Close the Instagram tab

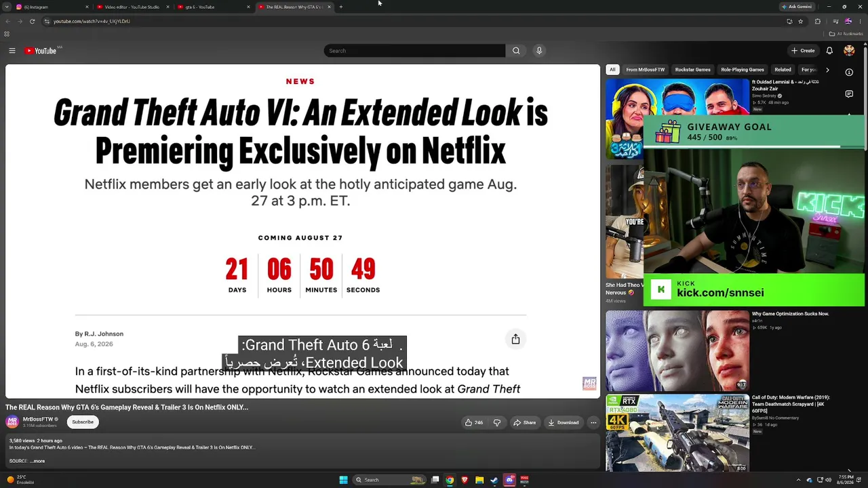pos(87,7)
